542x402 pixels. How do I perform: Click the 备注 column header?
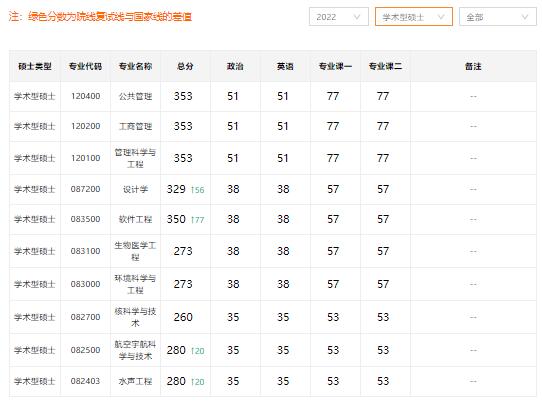473,66
